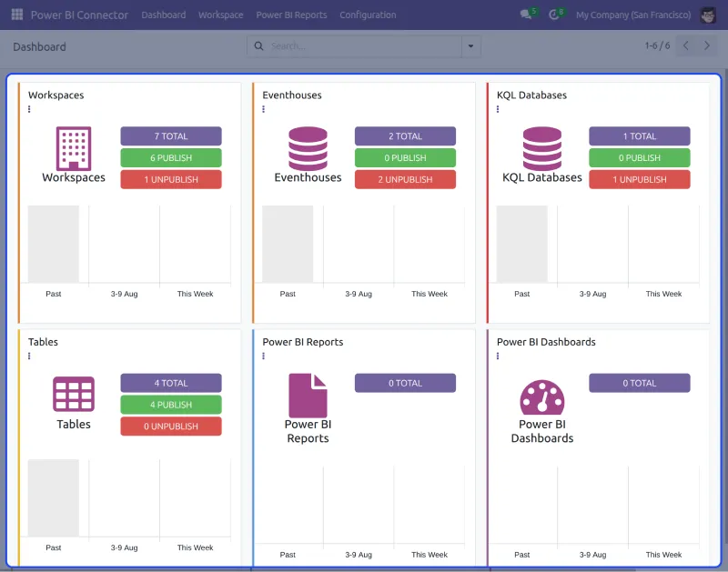The height and width of the screenshot is (572, 728).
Task: Open the Configuration menu
Action: pos(368,15)
